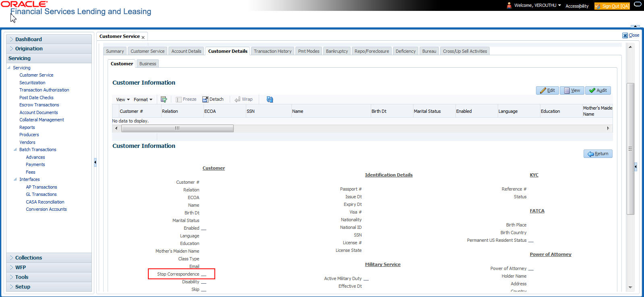Switch to the Transaction History tab
644x297 pixels.
pos(272,51)
